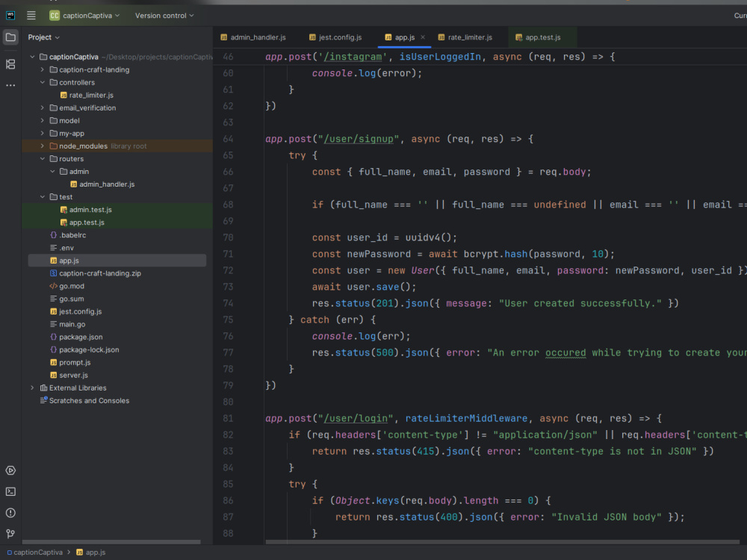
Task: Open app.test.js in the project tree
Action: pyautogui.click(x=86, y=223)
